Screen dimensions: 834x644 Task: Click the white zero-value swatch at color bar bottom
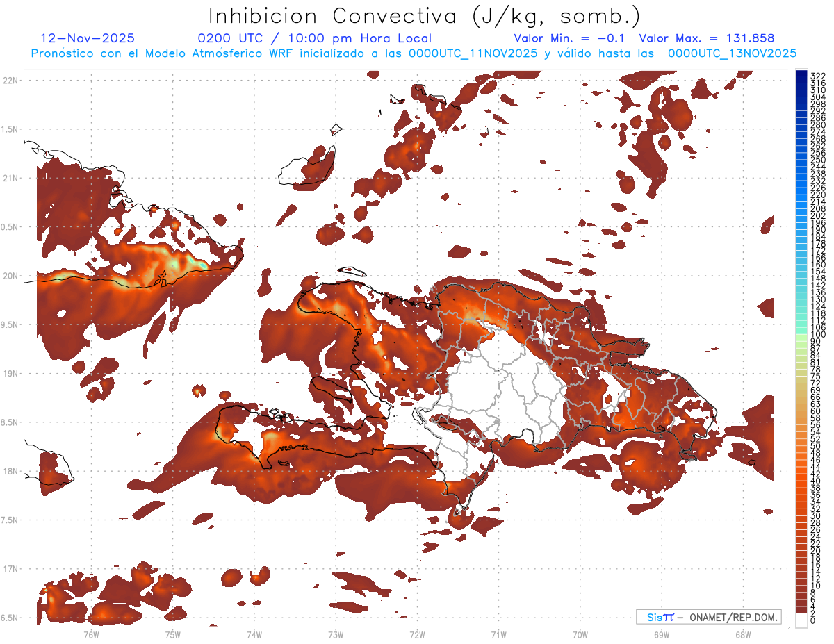pyautogui.click(x=801, y=620)
